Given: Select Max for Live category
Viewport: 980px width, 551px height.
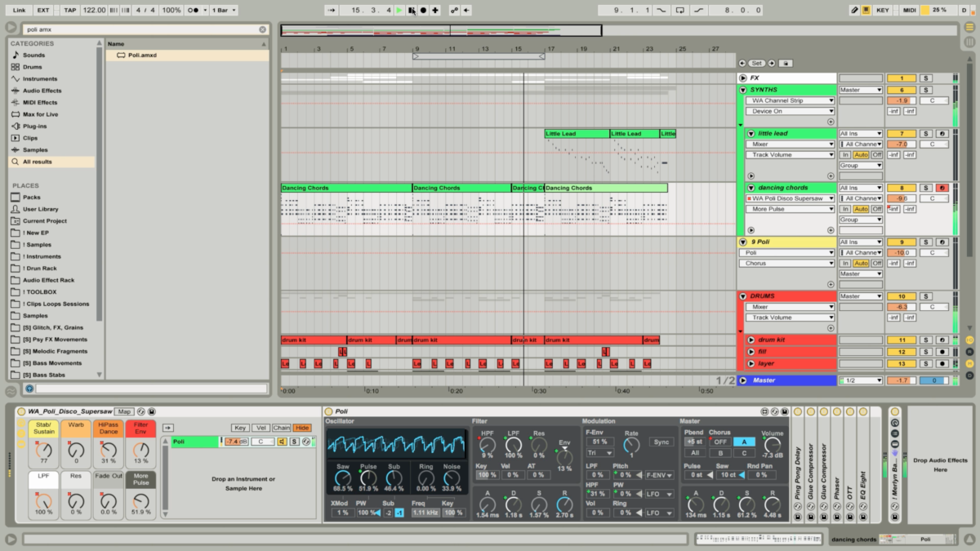Looking at the screenshot, I should [40, 114].
